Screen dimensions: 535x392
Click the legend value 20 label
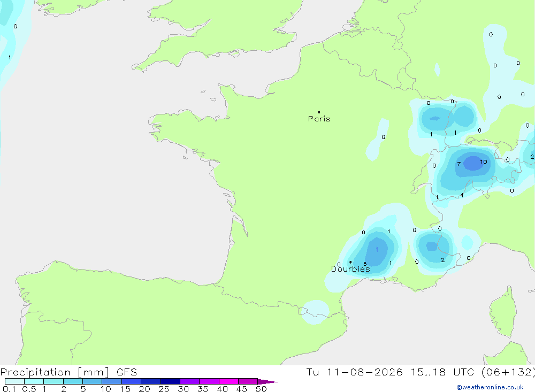click(144, 389)
